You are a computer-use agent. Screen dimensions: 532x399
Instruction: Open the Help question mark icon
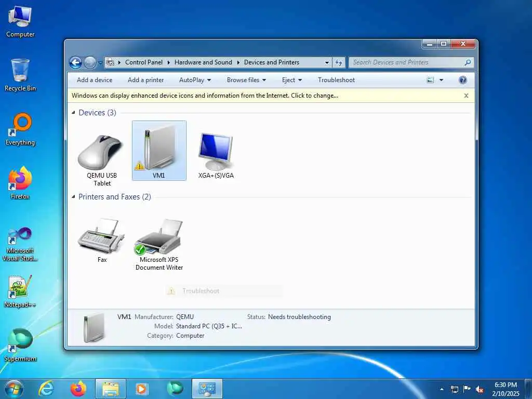point(462,80)
